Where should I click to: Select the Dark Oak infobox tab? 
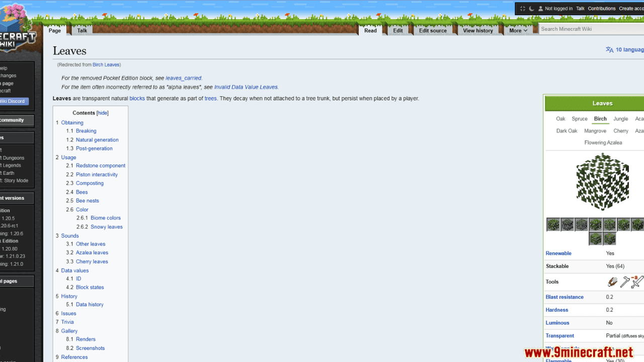tap(567, 131)
